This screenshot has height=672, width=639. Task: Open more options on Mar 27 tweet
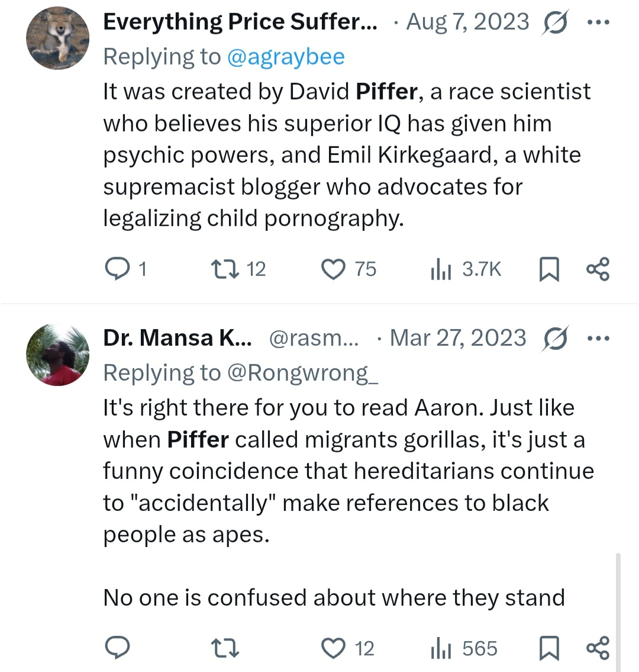(598, 338)
